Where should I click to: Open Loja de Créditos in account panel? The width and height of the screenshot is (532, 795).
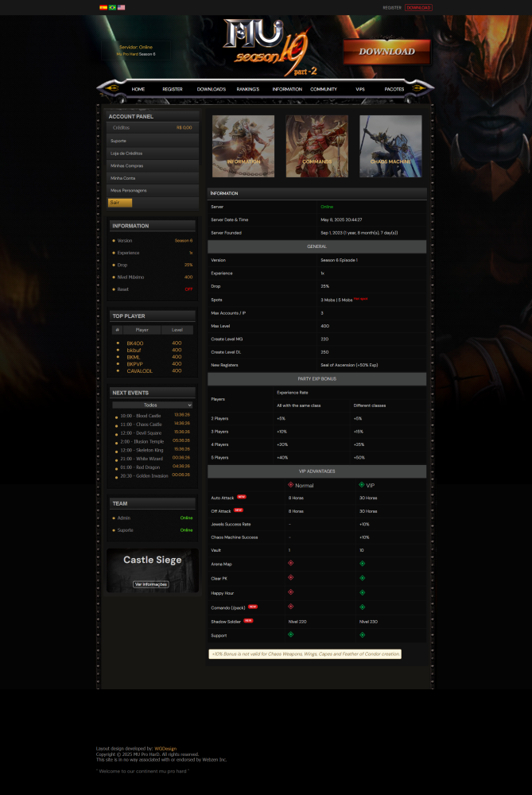pos(153,153)
